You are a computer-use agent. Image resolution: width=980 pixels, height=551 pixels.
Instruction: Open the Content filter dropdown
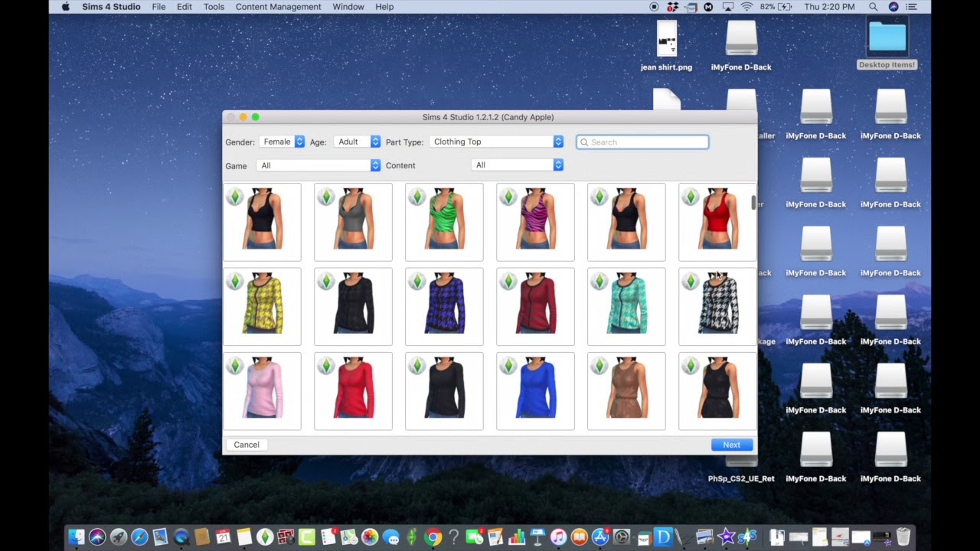click(518, 165)
